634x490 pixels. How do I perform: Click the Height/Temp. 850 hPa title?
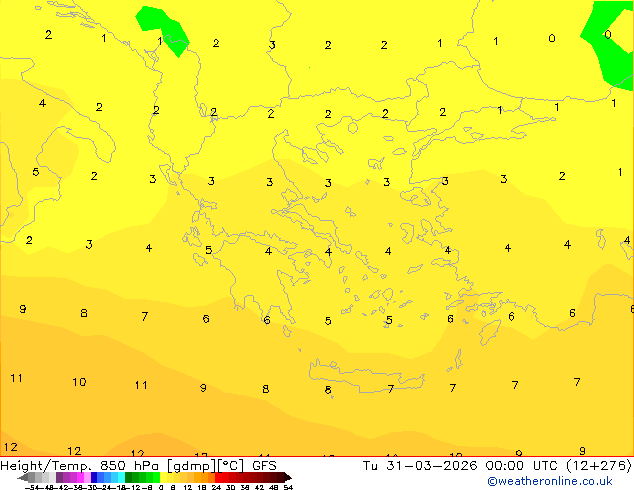click(x=82, y=466)
